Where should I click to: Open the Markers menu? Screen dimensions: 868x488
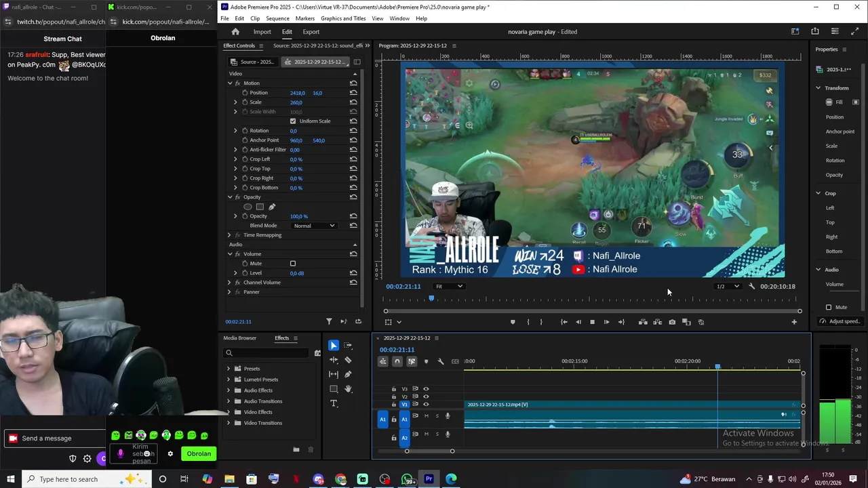[304, 18]
